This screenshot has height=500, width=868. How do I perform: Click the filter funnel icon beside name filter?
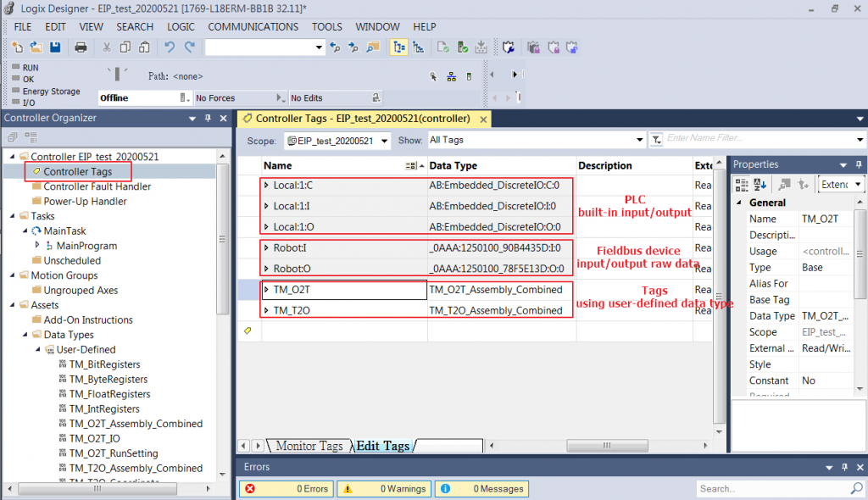[656, 140]
